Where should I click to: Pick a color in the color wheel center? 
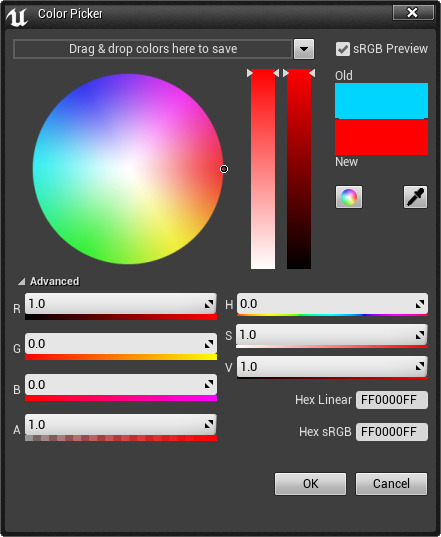click(128, 169)
